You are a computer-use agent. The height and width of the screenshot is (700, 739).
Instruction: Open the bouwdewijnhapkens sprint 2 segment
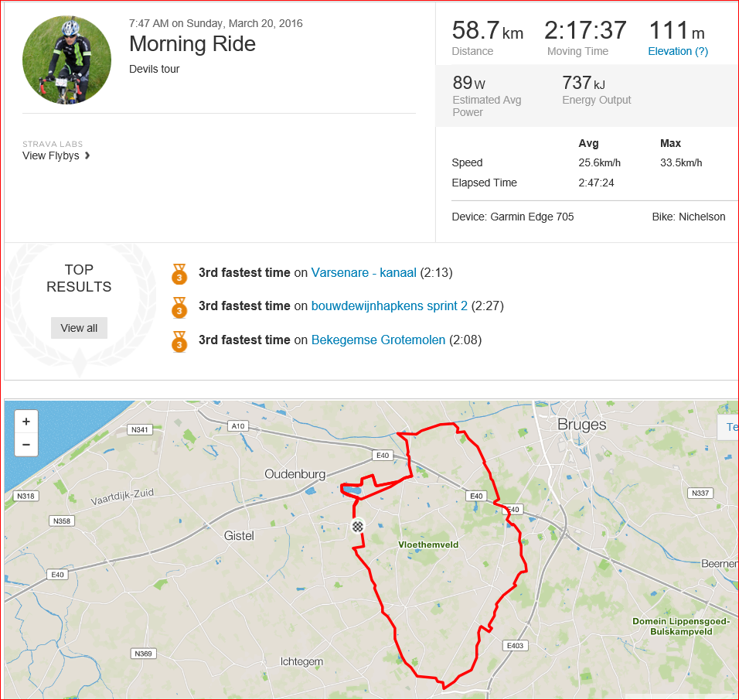point(389,306)
